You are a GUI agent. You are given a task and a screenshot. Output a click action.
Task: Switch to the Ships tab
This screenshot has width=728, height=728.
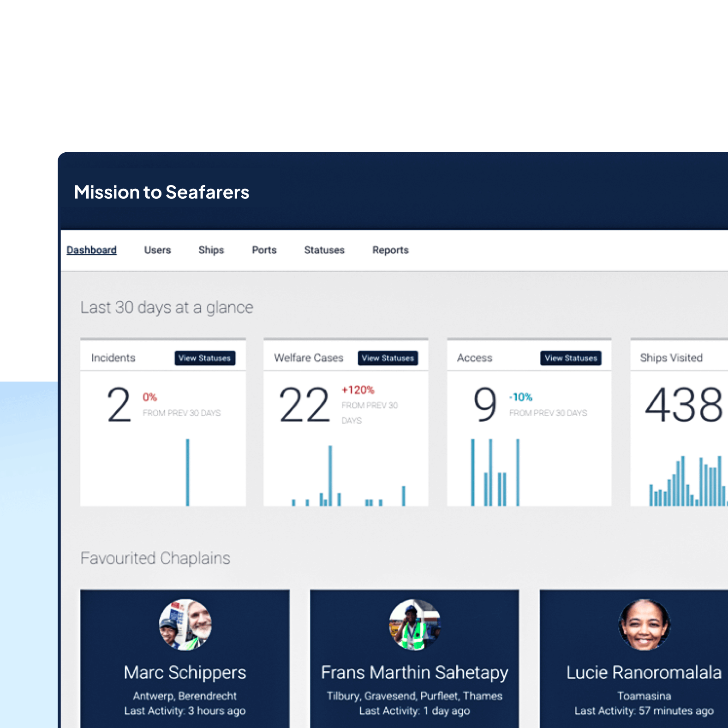[x=211, y=250]
